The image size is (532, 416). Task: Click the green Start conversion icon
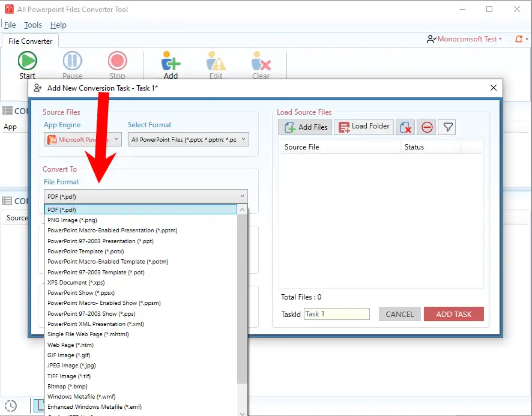pyautogui.click(x=27, y=61)
